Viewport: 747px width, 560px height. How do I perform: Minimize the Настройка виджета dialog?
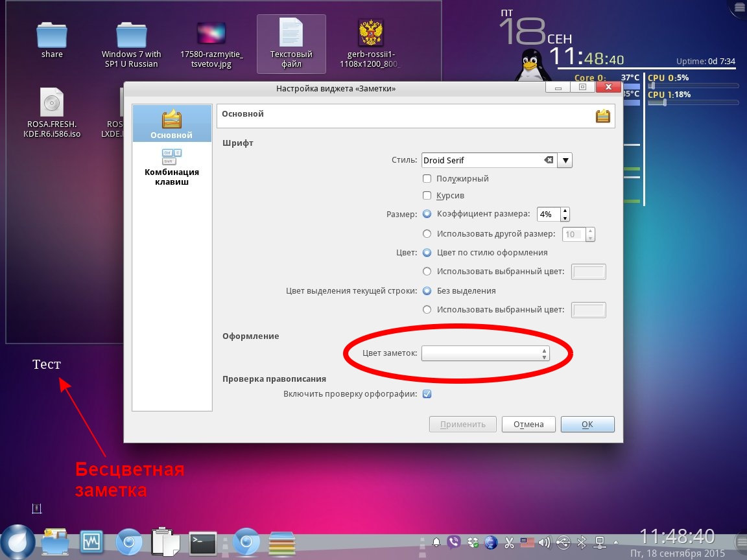pyautogui.click(x=558, y=87)
